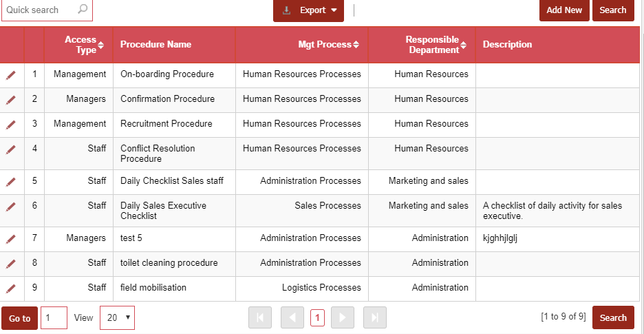Screen dimensions: 644x334
Task: Click the magnifier icon in Quick search
Action: pyautogui.click(x=83, y=10)
